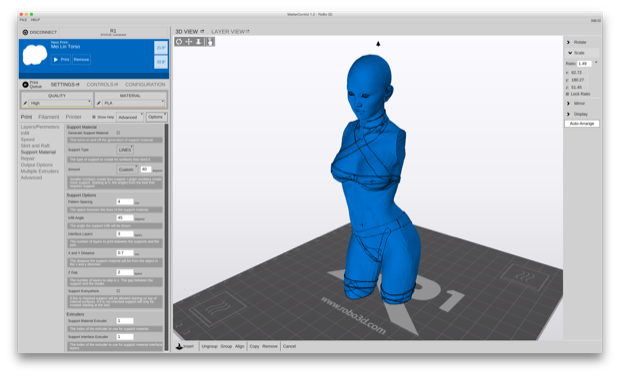
Task: Open the Amount Custom dropdown
Action: tap(127, 169)
